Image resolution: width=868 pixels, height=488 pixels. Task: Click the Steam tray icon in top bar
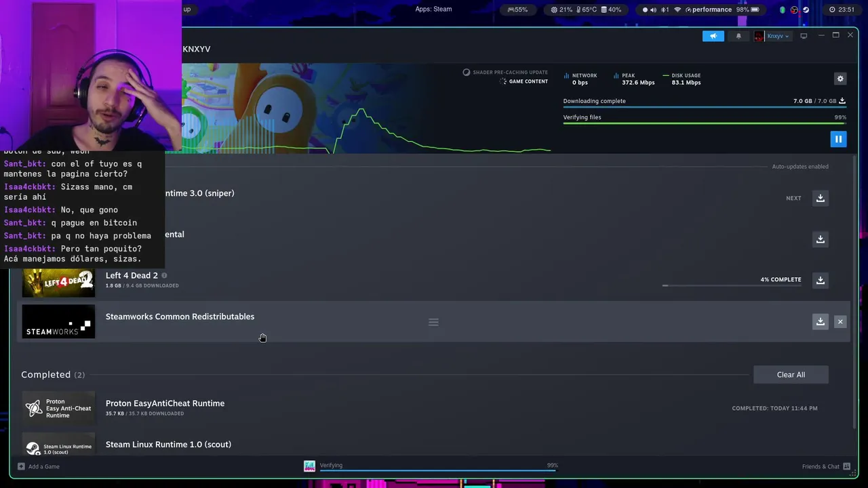806,10
